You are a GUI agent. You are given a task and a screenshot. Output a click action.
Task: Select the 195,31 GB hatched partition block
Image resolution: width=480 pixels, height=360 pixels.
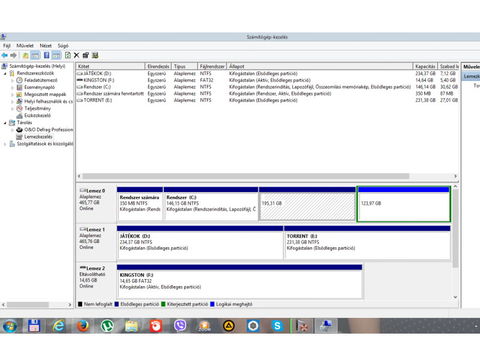pos(307,204)
